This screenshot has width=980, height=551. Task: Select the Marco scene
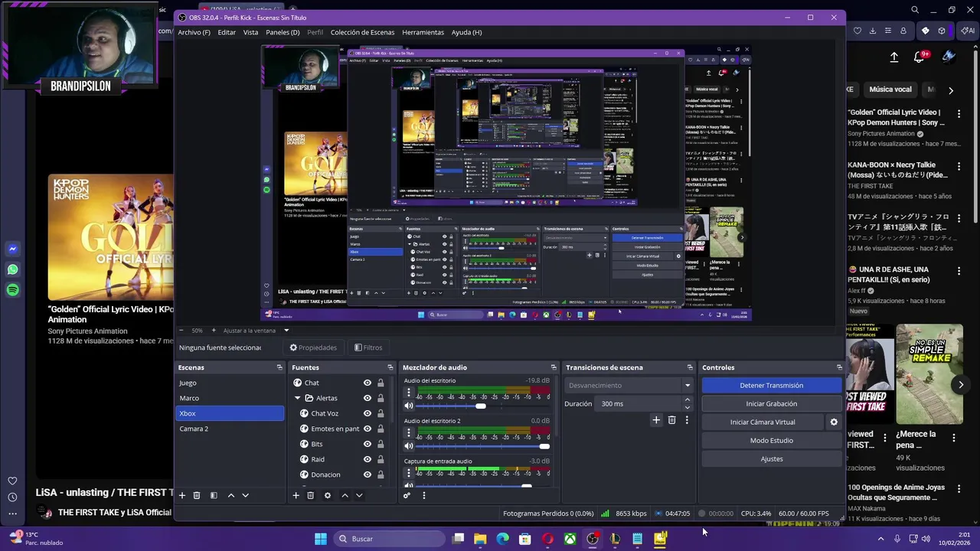click(x=230, y=398)
